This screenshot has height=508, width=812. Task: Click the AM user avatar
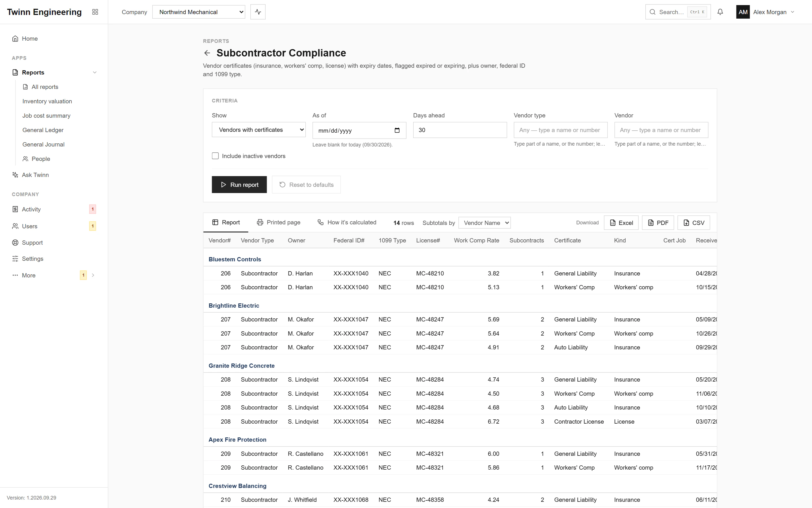743,12
